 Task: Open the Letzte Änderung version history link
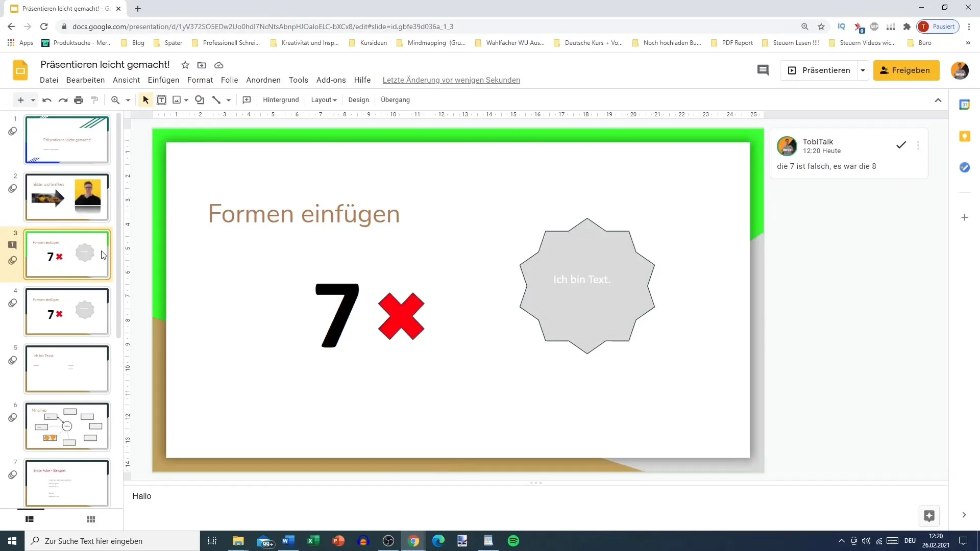pyautogui.click(x=451, y=80)
